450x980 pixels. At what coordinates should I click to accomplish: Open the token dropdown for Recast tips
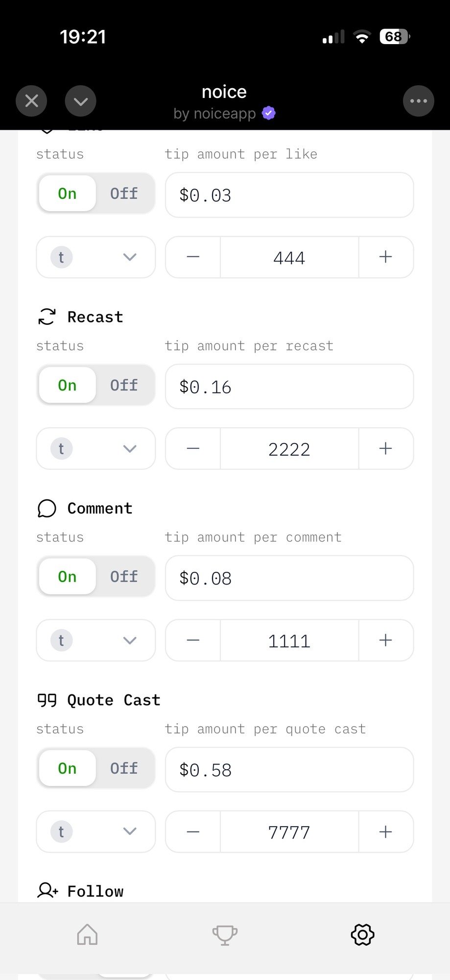(96, 449)
